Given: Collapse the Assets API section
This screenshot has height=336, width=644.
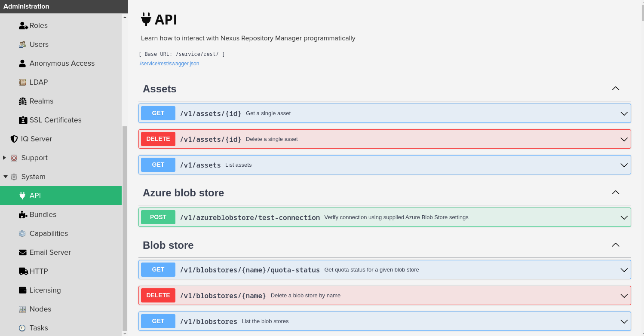Looking at the screenshot, I should point(615,89).
